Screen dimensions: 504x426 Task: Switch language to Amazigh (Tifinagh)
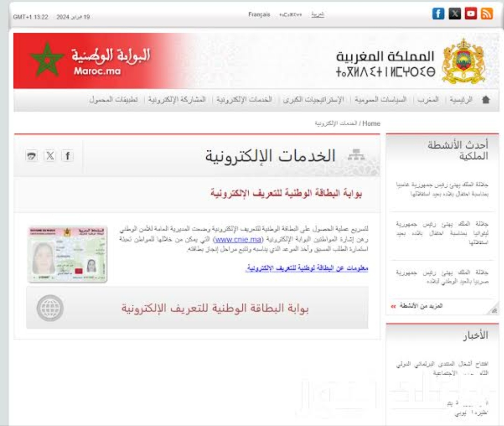(x=291, y=15)
